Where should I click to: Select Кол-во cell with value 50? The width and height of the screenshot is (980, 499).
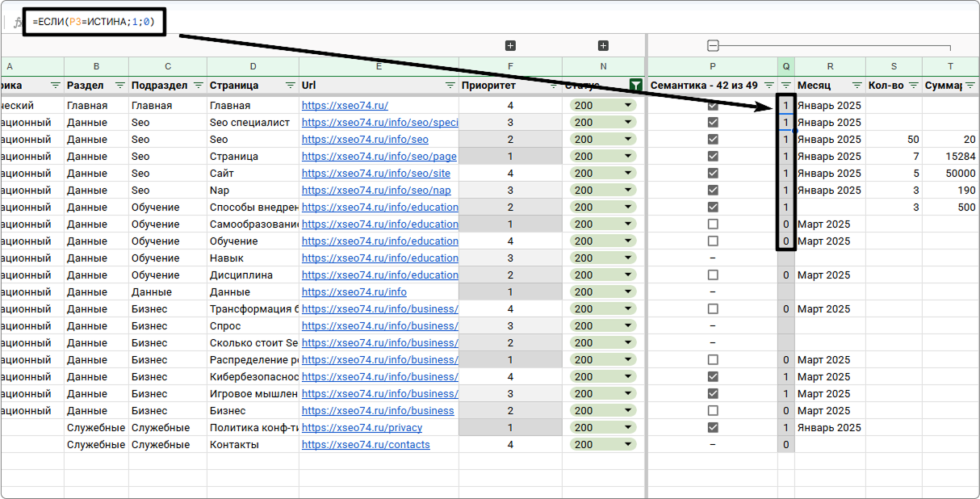pyautogui.click(x=894, y=139)
